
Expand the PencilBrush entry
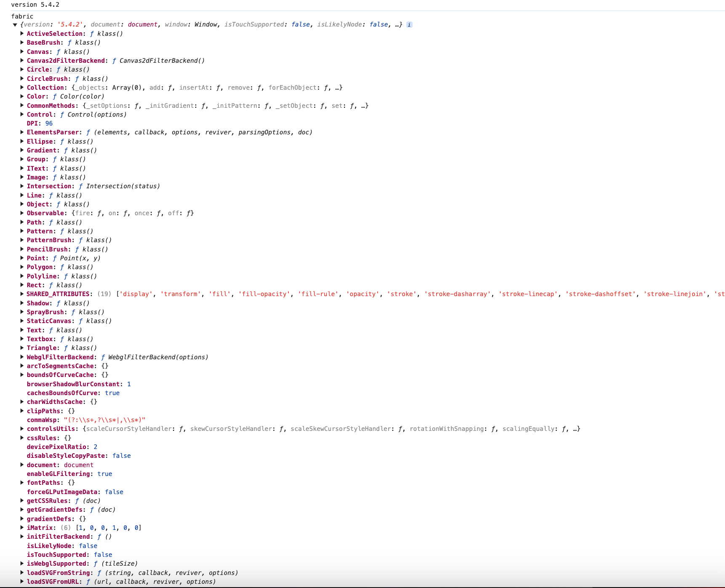pyautogui.click(x=22, y=249)
